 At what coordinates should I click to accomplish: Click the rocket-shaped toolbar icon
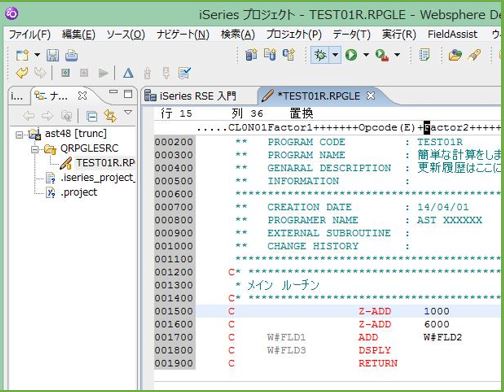(x=475, y=55)
